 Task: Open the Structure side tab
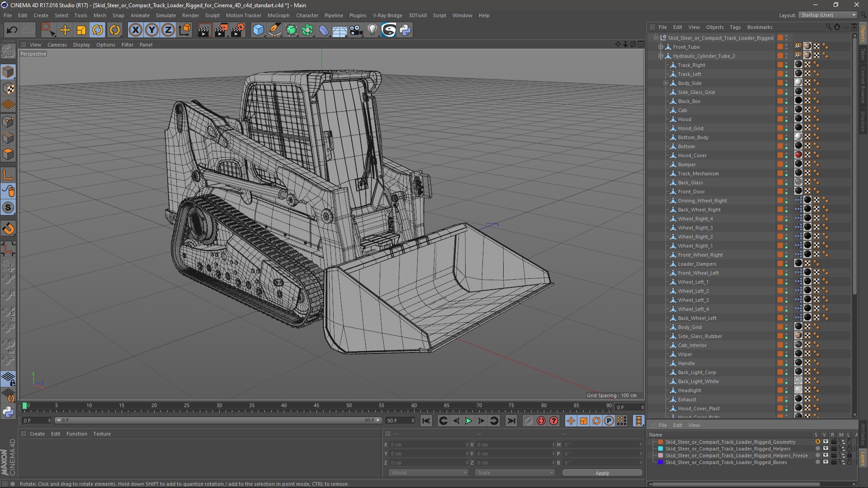pos(863,121)
